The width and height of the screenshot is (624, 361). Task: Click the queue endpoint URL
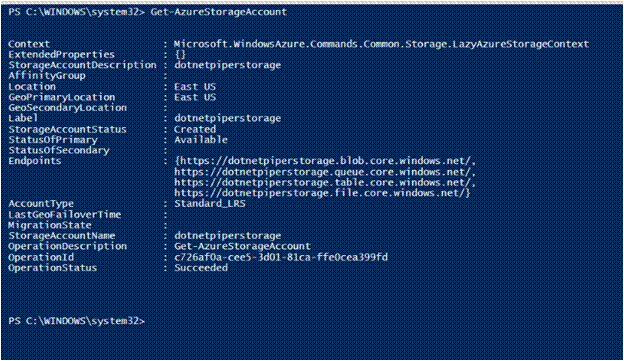324,172
